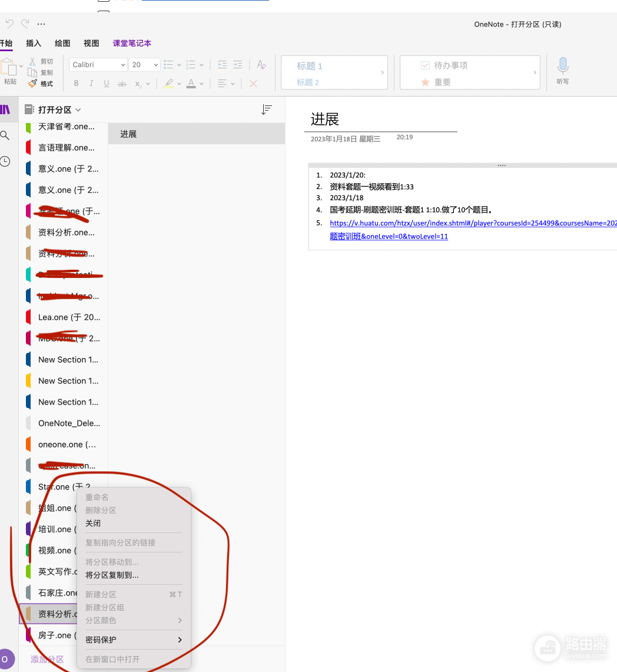Viewport: 617px width, 672px height.
Task: Toggle bold formatting
Action: [76, 83]
